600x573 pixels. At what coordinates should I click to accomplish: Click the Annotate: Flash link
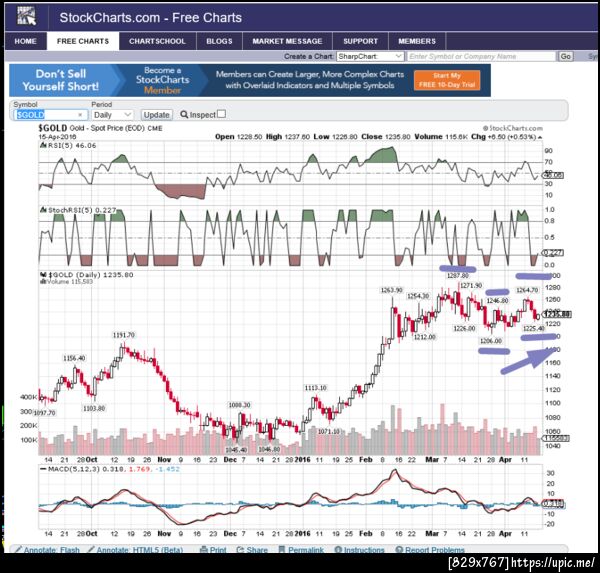point(51,550)
